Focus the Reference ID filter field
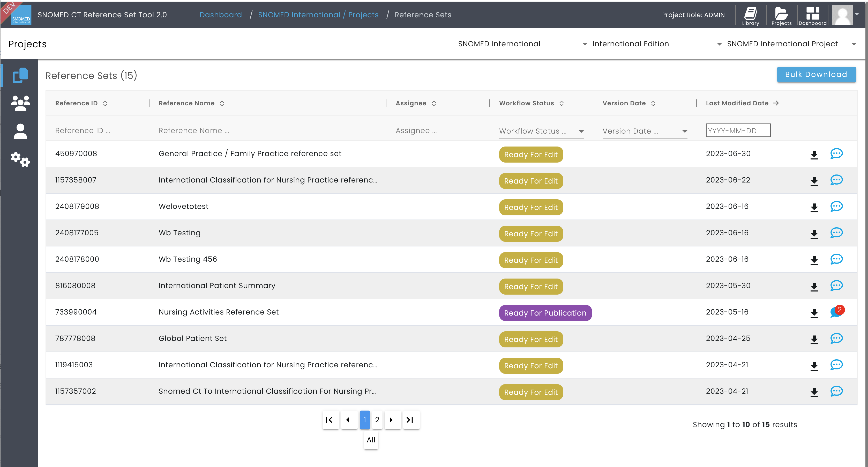Image resolution: width=868 pixels, height=467 pixels. pos(98,131)
